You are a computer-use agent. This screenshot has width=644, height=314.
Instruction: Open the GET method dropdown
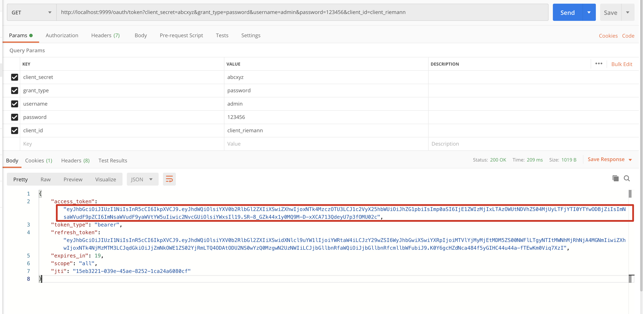click(x=32, y=12)
